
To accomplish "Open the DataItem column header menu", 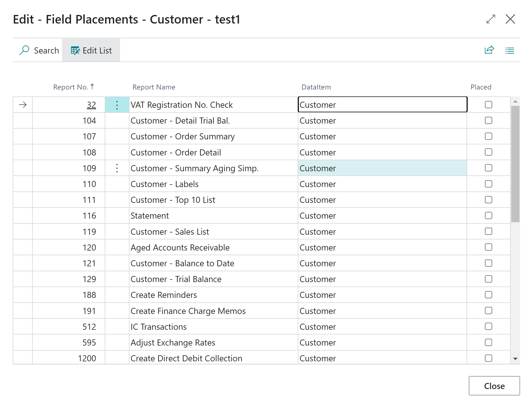I will tap(316, 87).
